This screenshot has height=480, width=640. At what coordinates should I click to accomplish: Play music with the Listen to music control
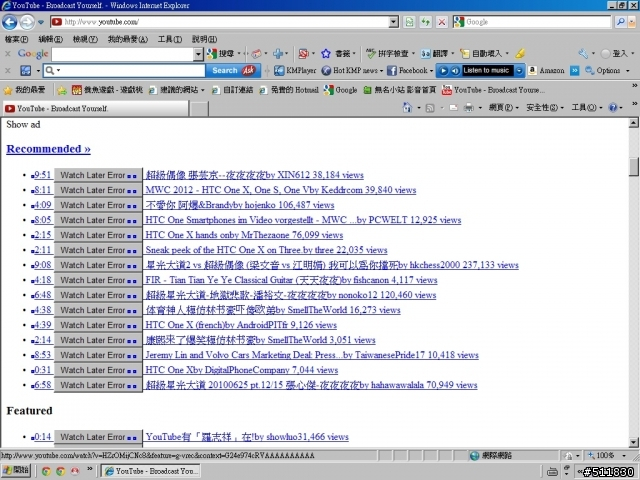[x=443, y=71]
